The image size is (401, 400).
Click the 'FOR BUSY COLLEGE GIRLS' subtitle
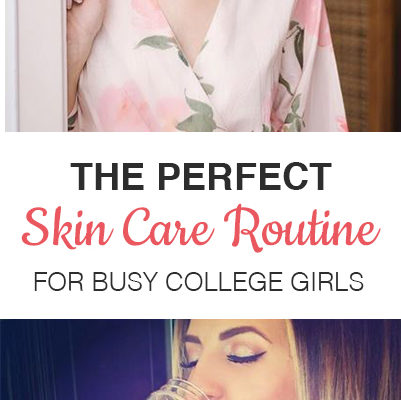coord(199,282)
